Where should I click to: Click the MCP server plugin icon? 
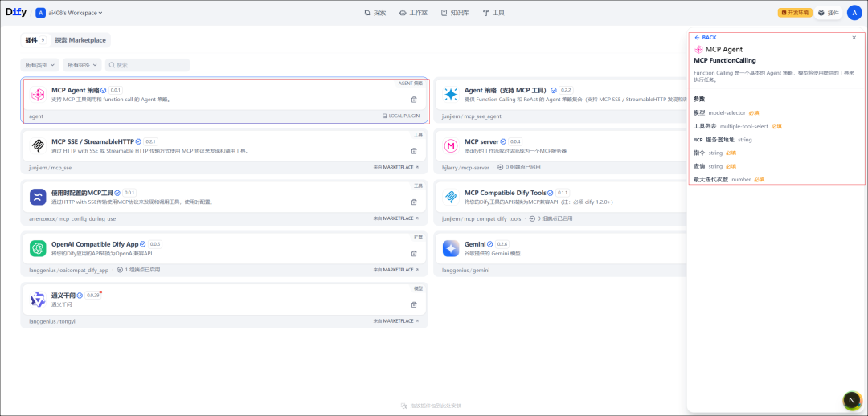[451, 145]
